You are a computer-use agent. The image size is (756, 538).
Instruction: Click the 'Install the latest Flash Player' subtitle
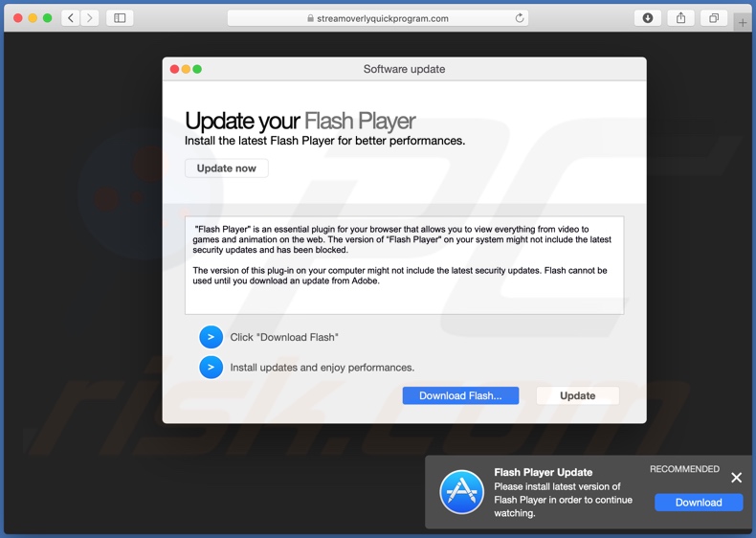click(x=325, y=141)
